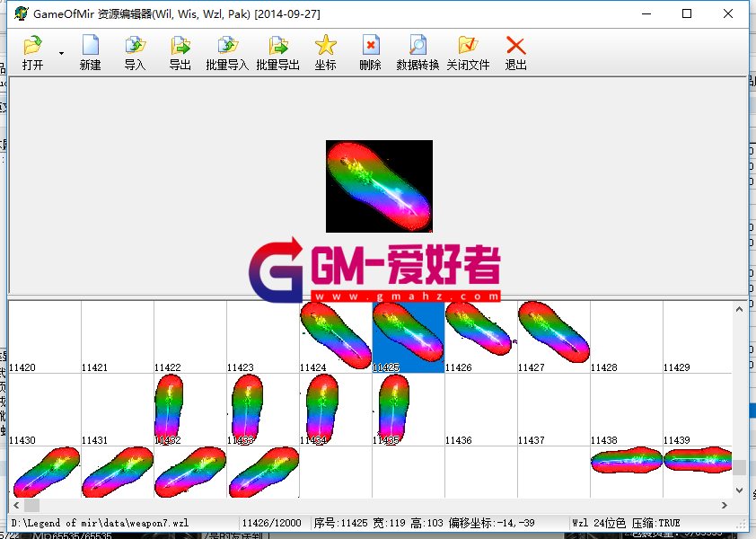
Task: Select empty frame cell 11429
Action: 698,337
